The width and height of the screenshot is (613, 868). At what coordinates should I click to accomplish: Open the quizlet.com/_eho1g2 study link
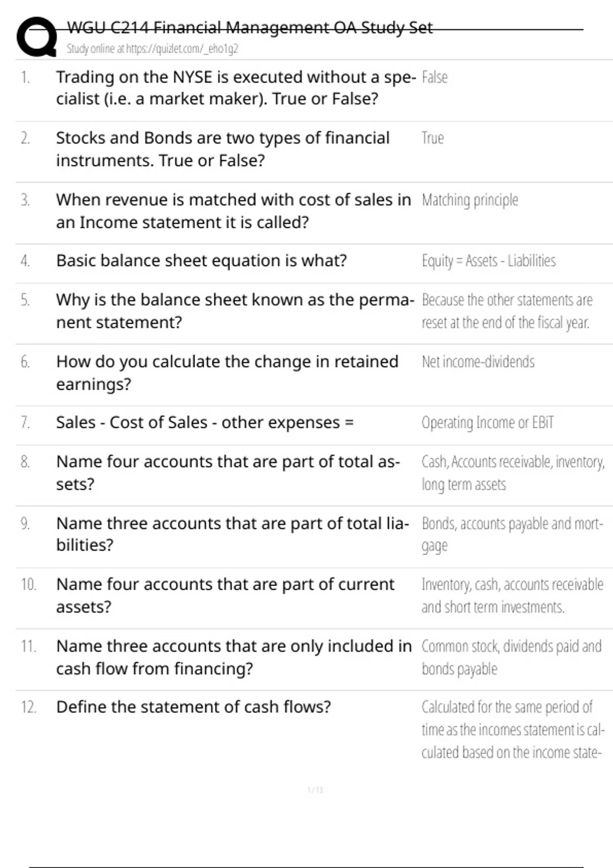(x=152, y=49)
